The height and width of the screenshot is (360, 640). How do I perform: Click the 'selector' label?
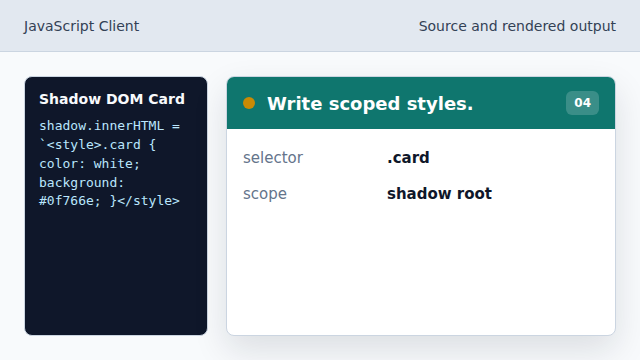(x=273, y=158)
